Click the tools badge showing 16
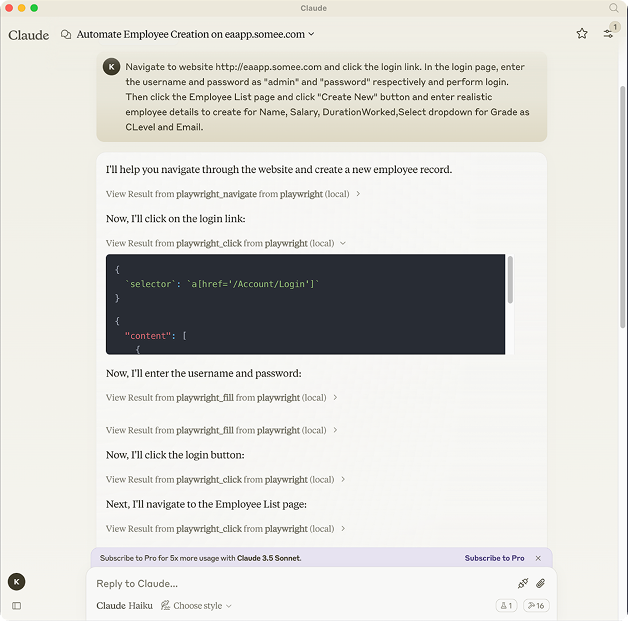The width and height of the screenshot is (628, 621). [x=536, y=606]
